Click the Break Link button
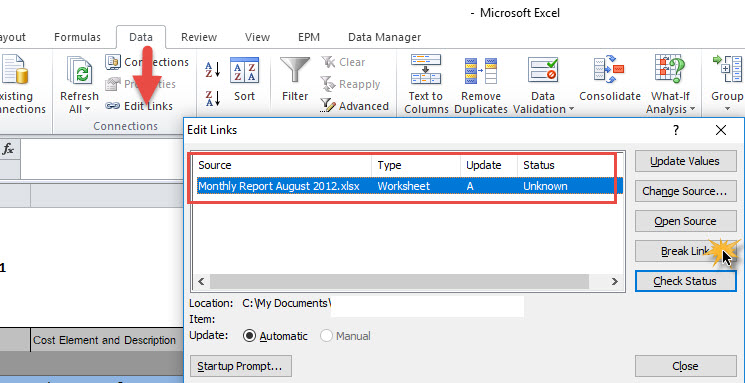Image resolution: width=745 pixels, height=383 pixels. (x=685, y=251)
